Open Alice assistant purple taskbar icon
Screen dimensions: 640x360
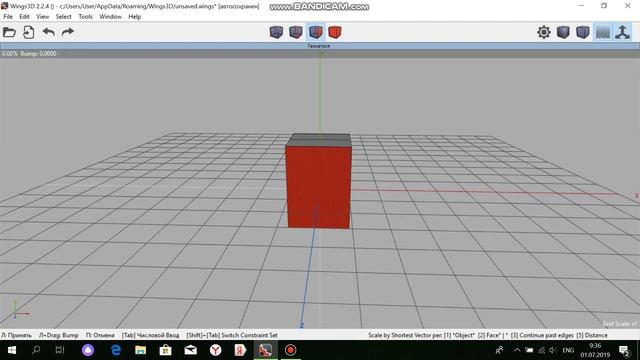pyautogui.click(x=88, y=350)
